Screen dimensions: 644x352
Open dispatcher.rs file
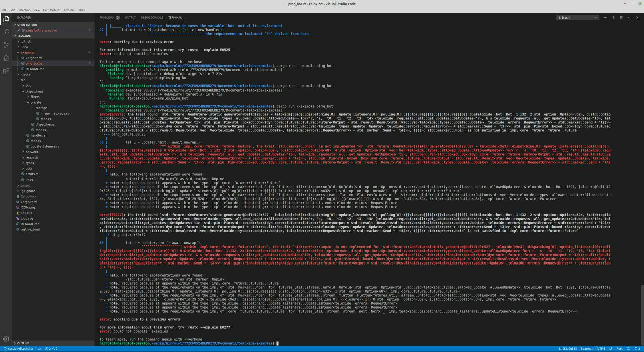45,124
